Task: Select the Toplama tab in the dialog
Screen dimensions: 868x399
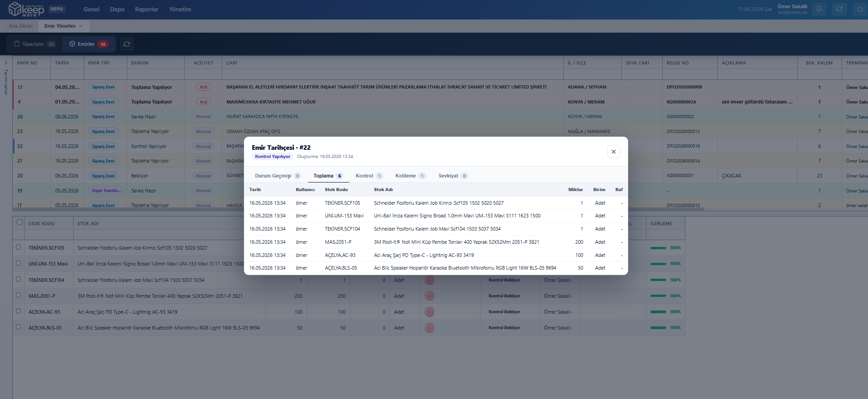Action: 328,176
